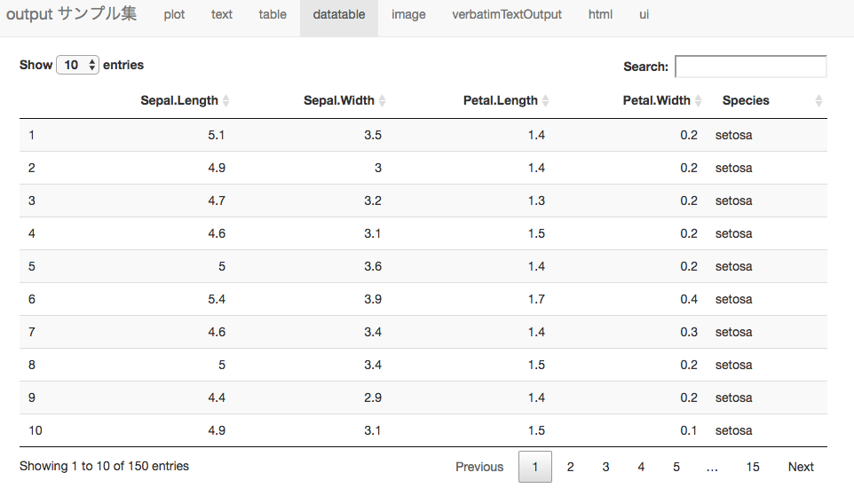Sort by Sepal.Width sort icon

[383, 100]
